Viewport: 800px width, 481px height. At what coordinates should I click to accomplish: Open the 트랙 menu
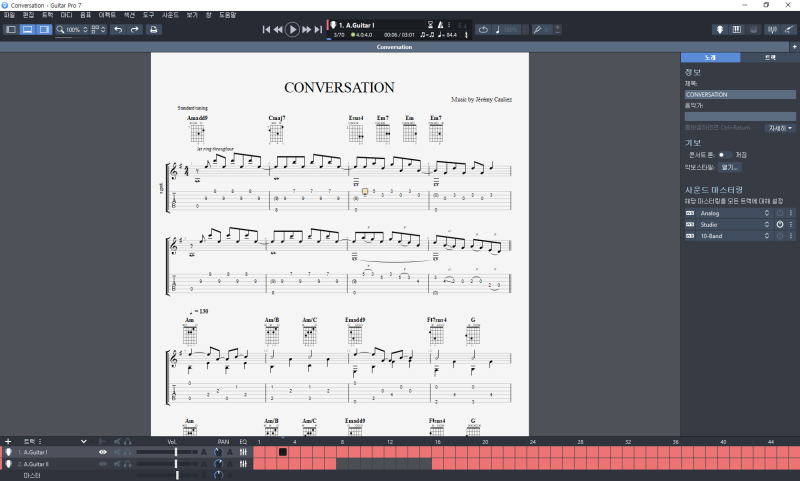coord(47,15)
